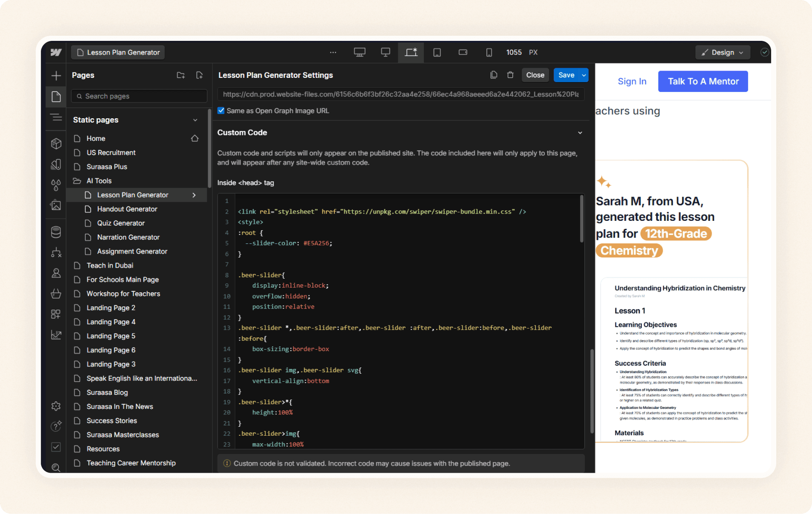The image size is (812, 514).
Task: Open the Audit checkbox icon
Action: coord(56,447)
